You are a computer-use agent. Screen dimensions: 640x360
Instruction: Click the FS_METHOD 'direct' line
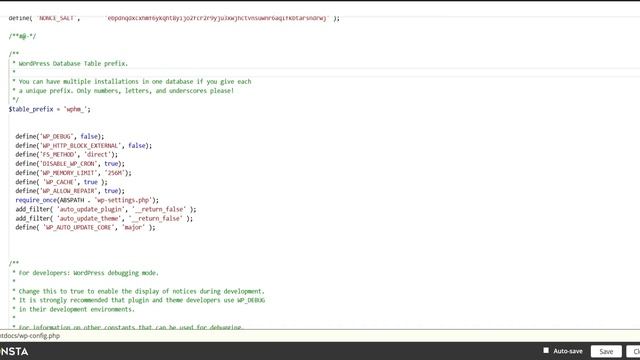pyautogui.click(x=67, y=154)
